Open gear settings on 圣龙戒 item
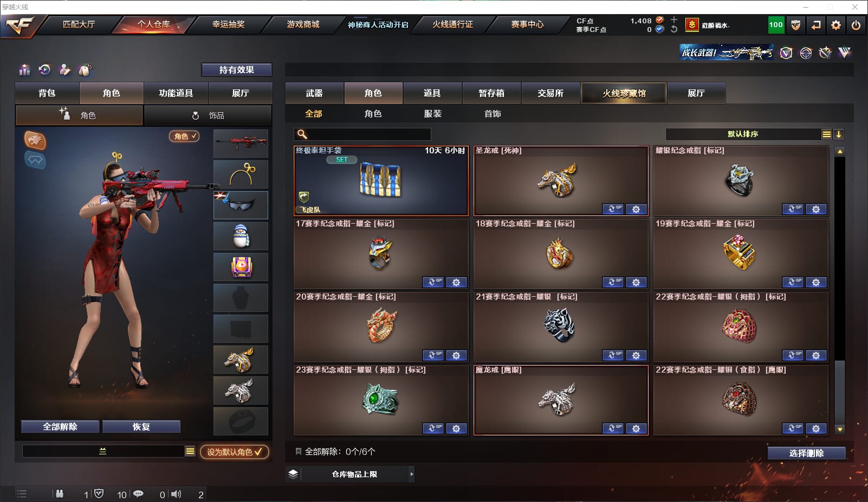 click(636, 209)
